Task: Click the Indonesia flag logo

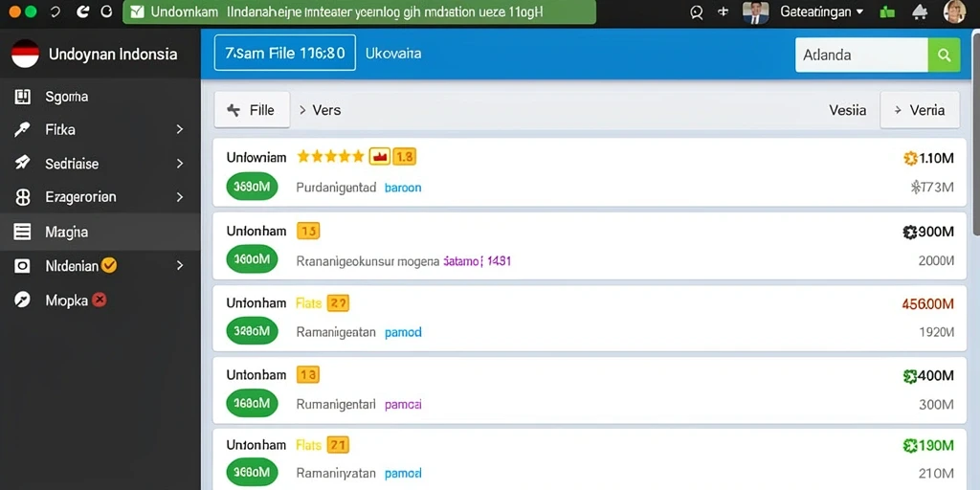Action: point(25,54)
